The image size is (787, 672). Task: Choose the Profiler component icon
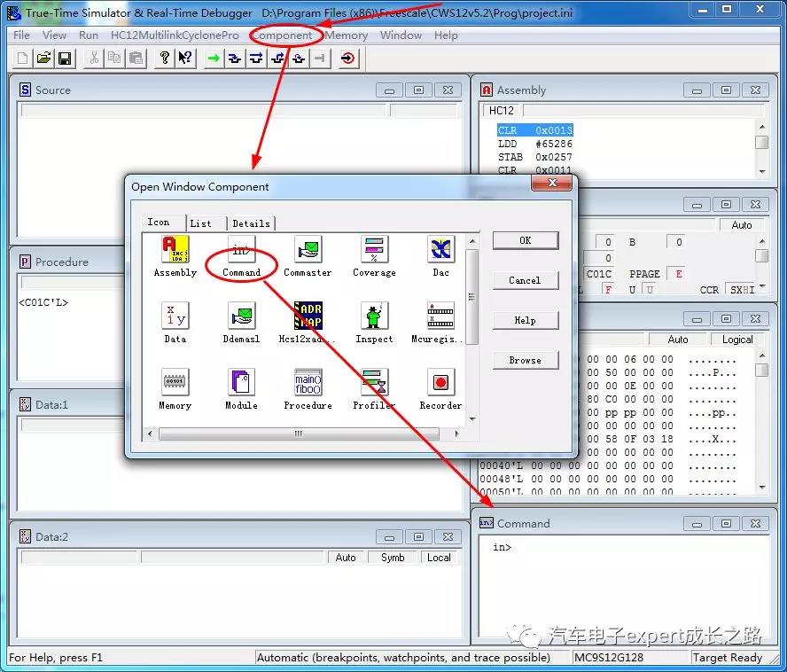pyautogui.click(x=374, y=383)
